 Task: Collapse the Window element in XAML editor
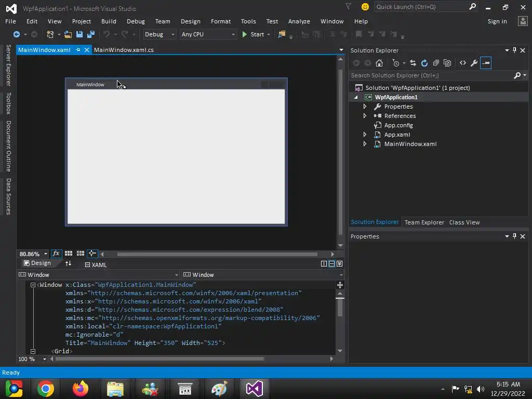33,285
